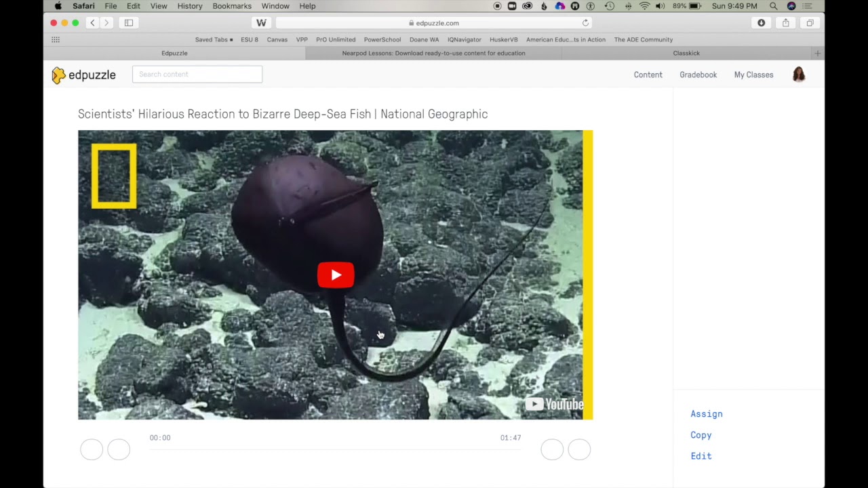The width and height of the screenshot is (868, 488).
Task: Open The ADE Community bookmark
Action: [644, 39]
